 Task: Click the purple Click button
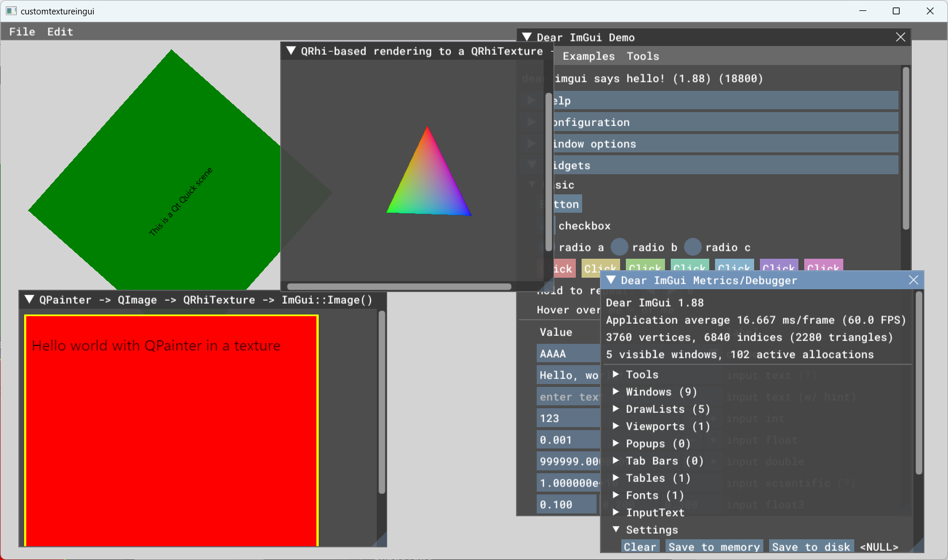[779, 266]
